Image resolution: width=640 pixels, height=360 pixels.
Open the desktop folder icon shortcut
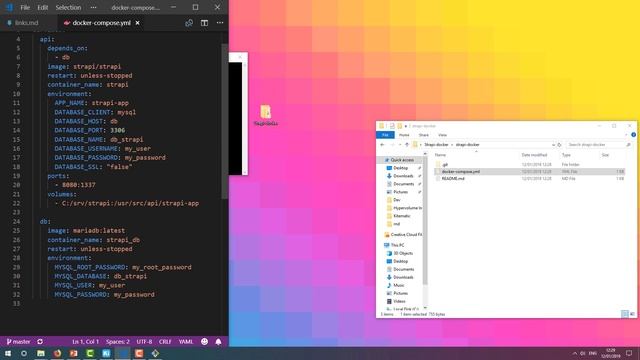point(266,115)
